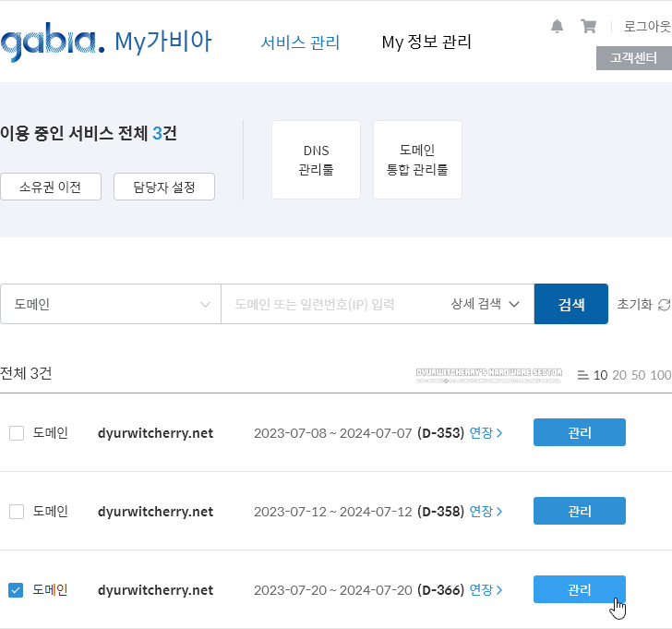Image resolution: width=672 pixels, height=629 pixels.
Task: Click the date range 2023-07-12 ~ 2024-07-12
Action: tap(332, 512)
